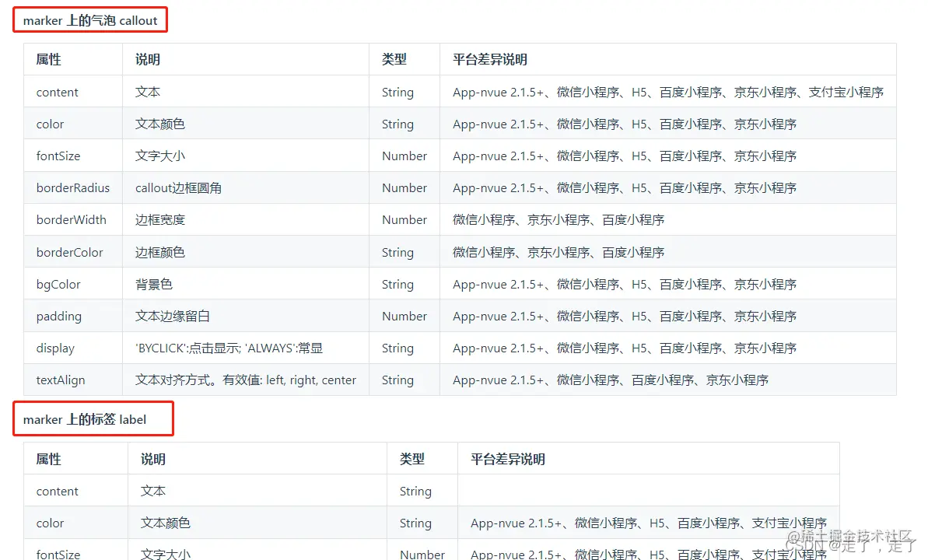This screenshot has width=928, height=560.
Task: Click the "display" property cell
Action: 54,348
